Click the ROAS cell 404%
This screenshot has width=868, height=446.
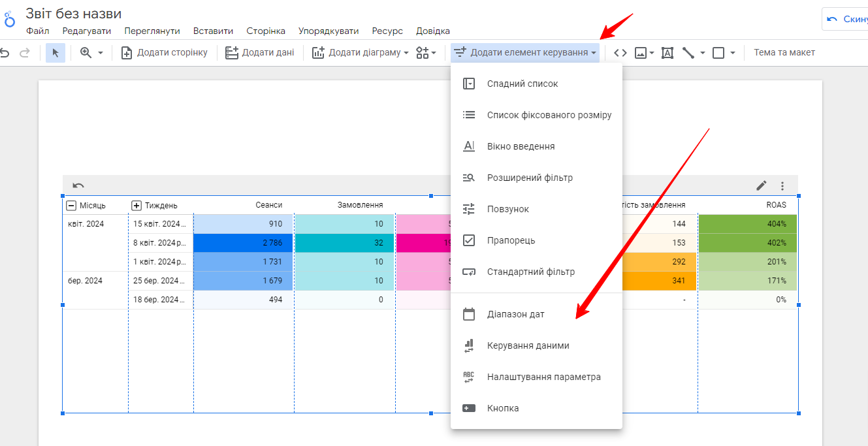coord(748,224)
